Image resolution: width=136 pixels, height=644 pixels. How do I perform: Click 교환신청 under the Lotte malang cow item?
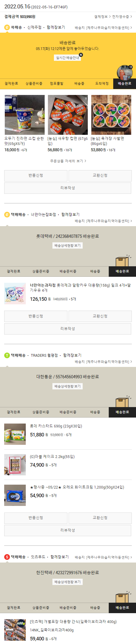pyautogui.click(x=100, y=316)
